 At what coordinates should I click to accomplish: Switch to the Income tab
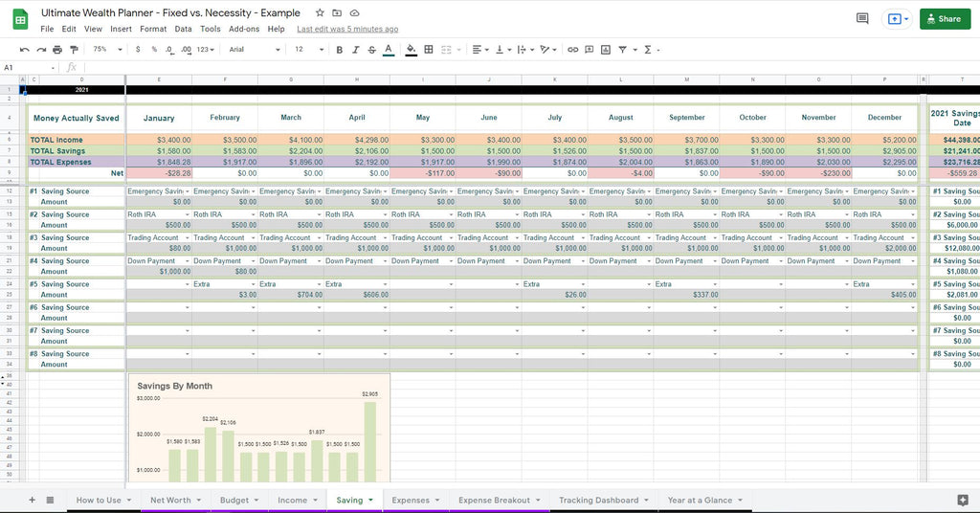pyautogui.click(x=298, y=500)
